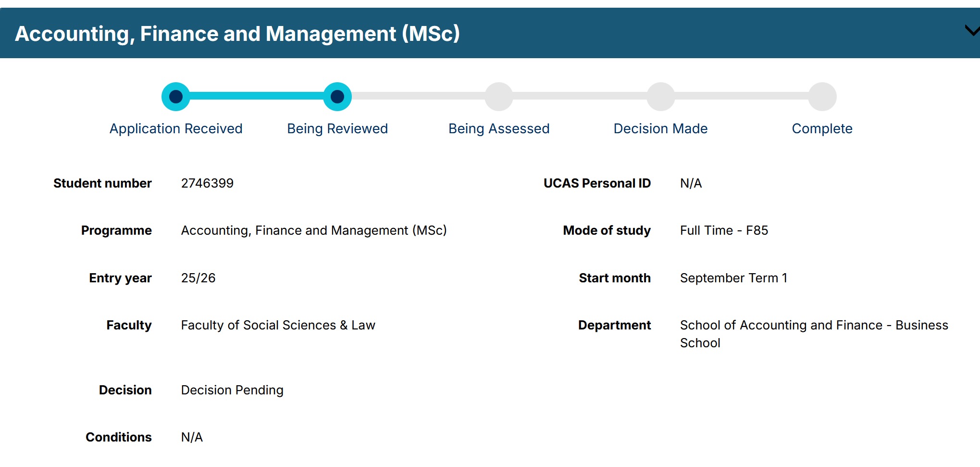
Task: Select the Application Received stage label
Action: [176, 129]
